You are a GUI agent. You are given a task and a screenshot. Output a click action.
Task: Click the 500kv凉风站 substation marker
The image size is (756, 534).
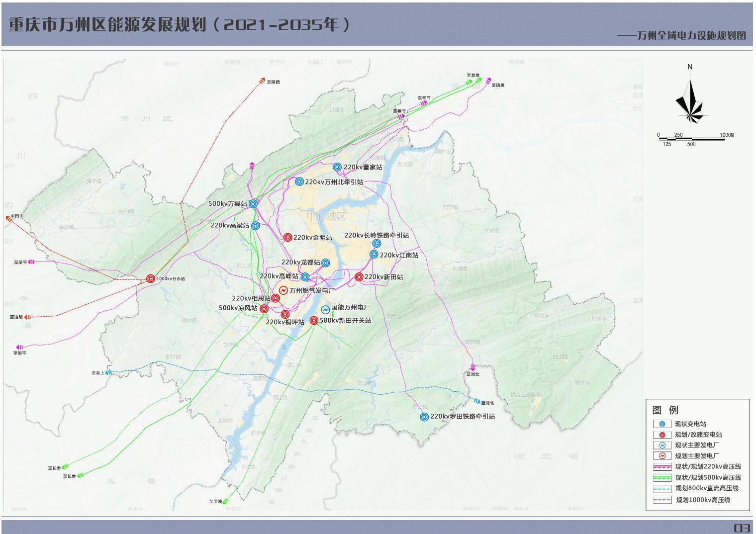[264, 309]
